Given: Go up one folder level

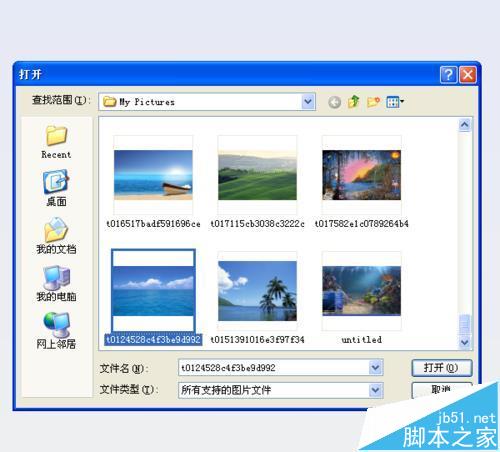Looking at the screenshot, I should tap(354, 102).
